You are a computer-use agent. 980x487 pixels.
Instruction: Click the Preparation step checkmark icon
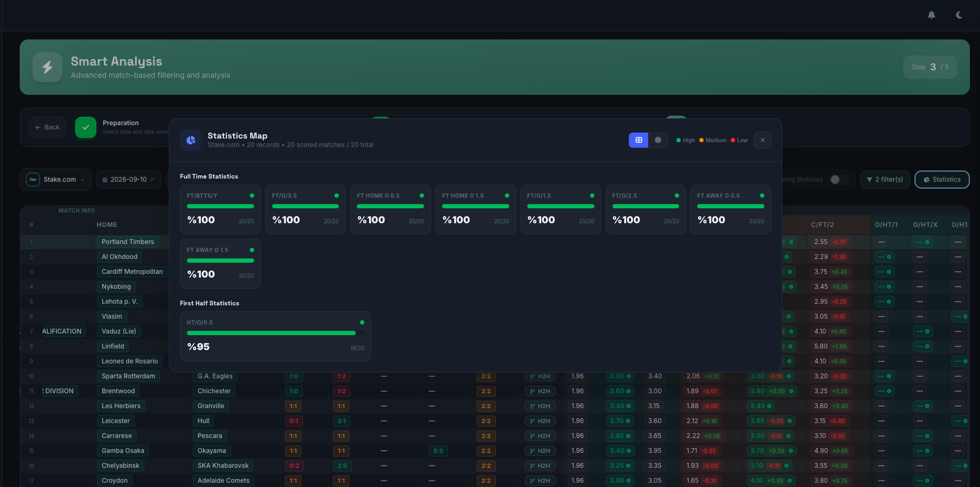86,127
